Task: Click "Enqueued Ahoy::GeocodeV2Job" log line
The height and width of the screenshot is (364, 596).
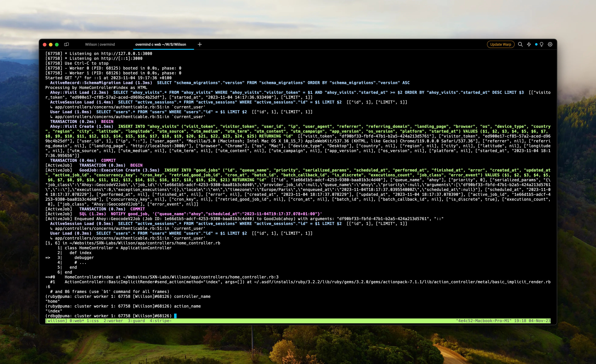Action: coord(244,219)
